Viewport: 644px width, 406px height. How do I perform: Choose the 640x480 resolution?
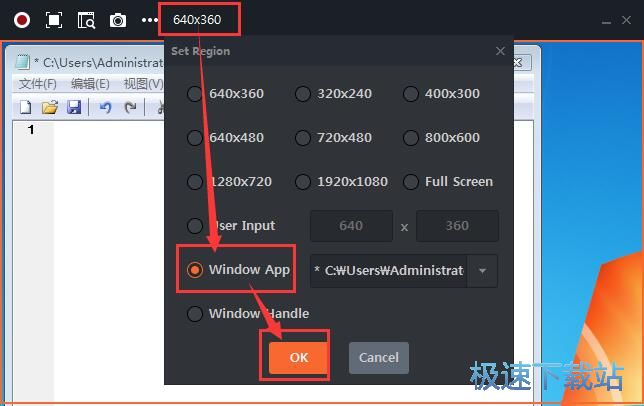[194, 138]
